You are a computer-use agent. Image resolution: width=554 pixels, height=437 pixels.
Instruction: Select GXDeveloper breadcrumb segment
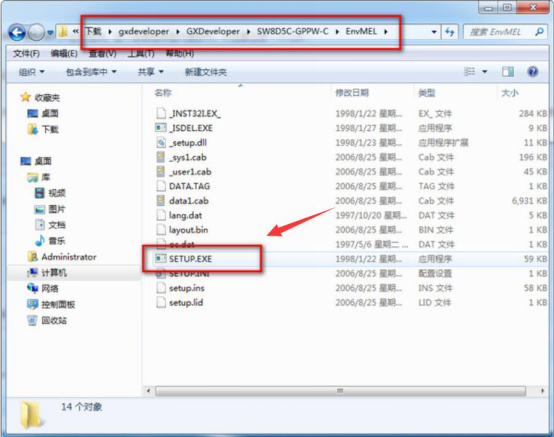pos(213,31)
